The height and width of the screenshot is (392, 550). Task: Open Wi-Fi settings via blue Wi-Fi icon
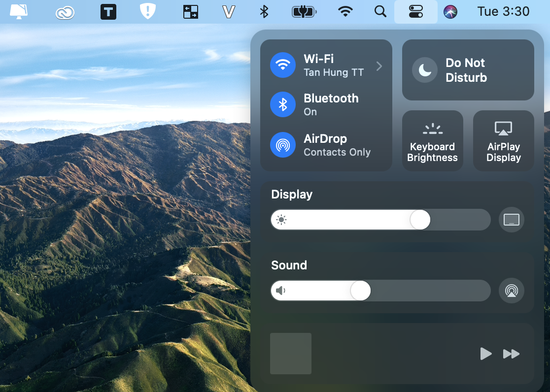pyautogui.click(x=282, y=65)
